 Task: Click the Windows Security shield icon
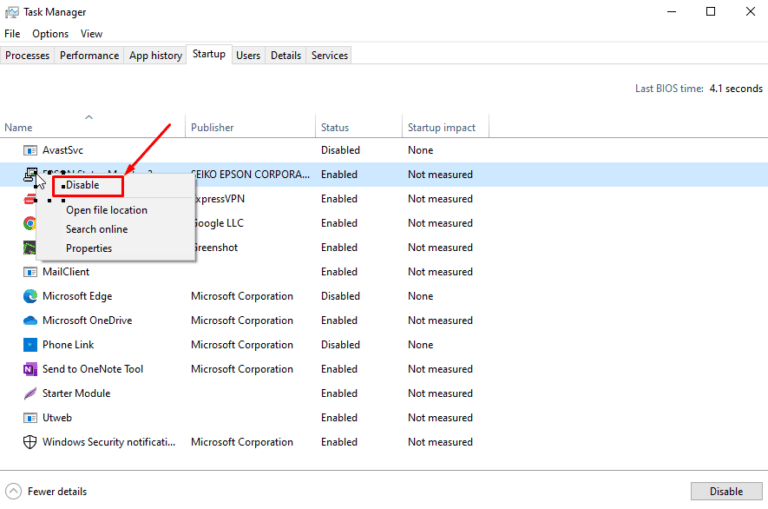pyautogui.click(x=30, y=442)
